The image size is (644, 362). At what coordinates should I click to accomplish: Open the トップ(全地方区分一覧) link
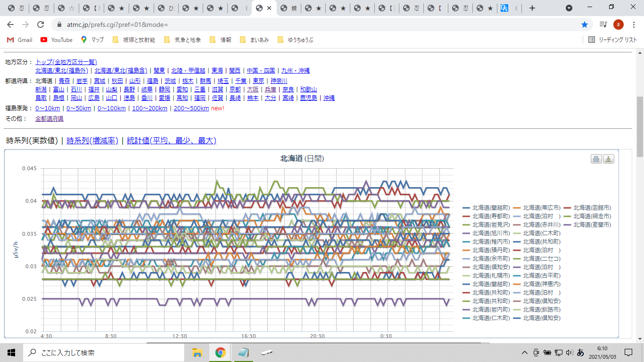pos(66,62)
